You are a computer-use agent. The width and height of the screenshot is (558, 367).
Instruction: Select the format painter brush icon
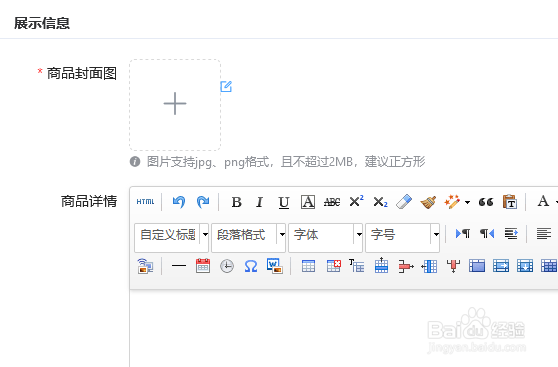[428, 202]
